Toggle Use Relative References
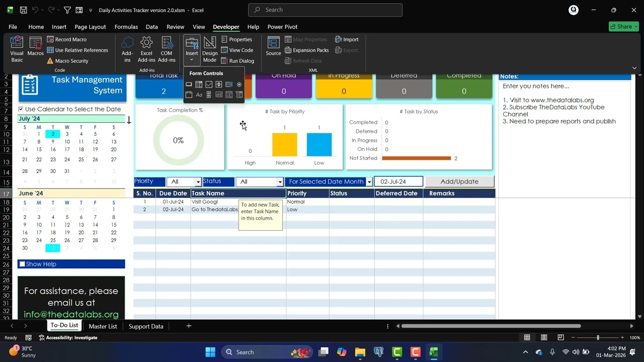This screenshot has width=644, height=362. tap(77, 50)
